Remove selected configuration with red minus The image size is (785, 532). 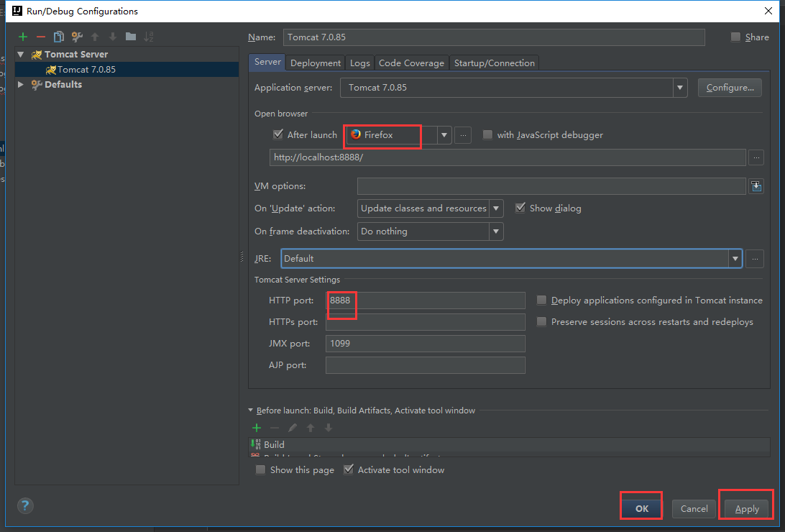(x=41, y=37)
